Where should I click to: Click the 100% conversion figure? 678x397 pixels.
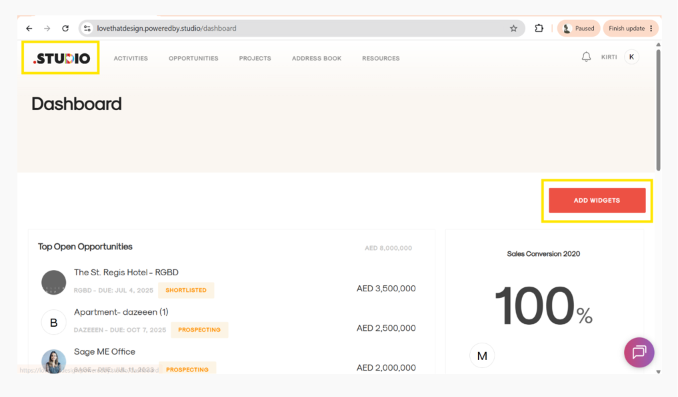tap(544, 306)
